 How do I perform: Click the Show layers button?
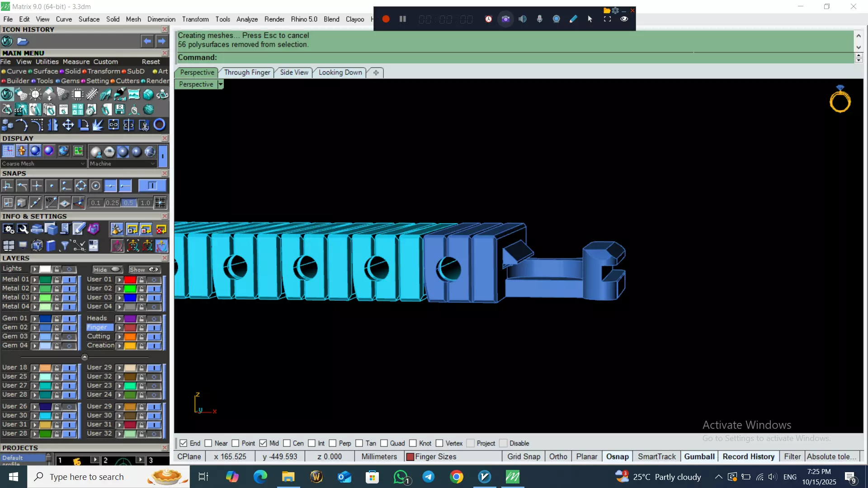144,269
